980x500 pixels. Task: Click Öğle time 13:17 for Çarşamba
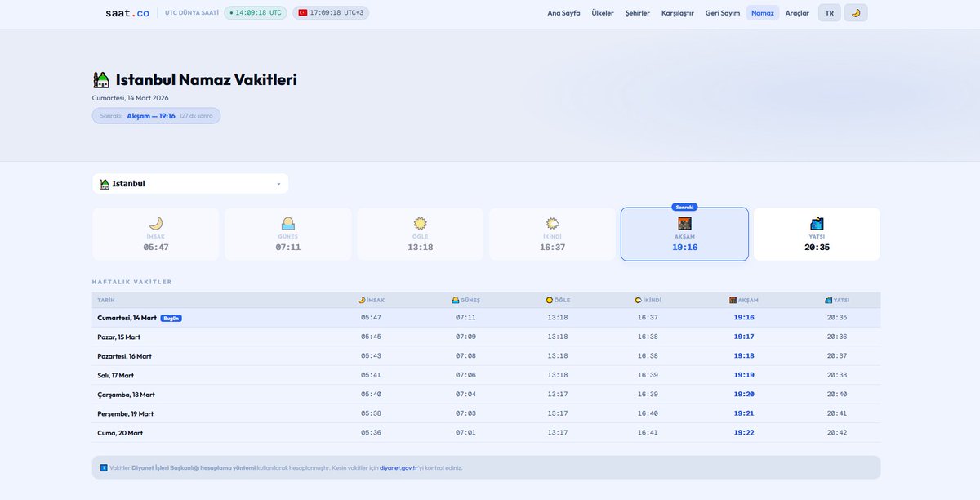(x=558, y=394)
